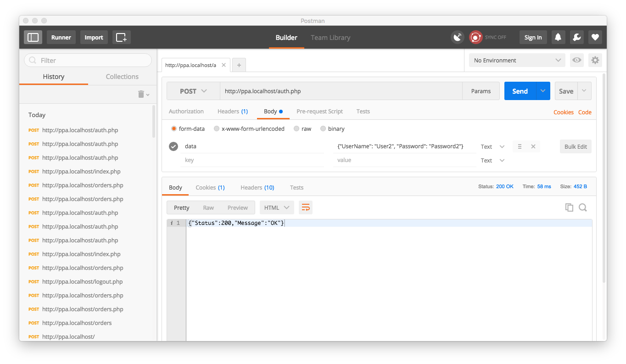The height and width of the screenshot is (364, 626).
Task: Open the No Environment dropdown
Action: pos(517,60)
